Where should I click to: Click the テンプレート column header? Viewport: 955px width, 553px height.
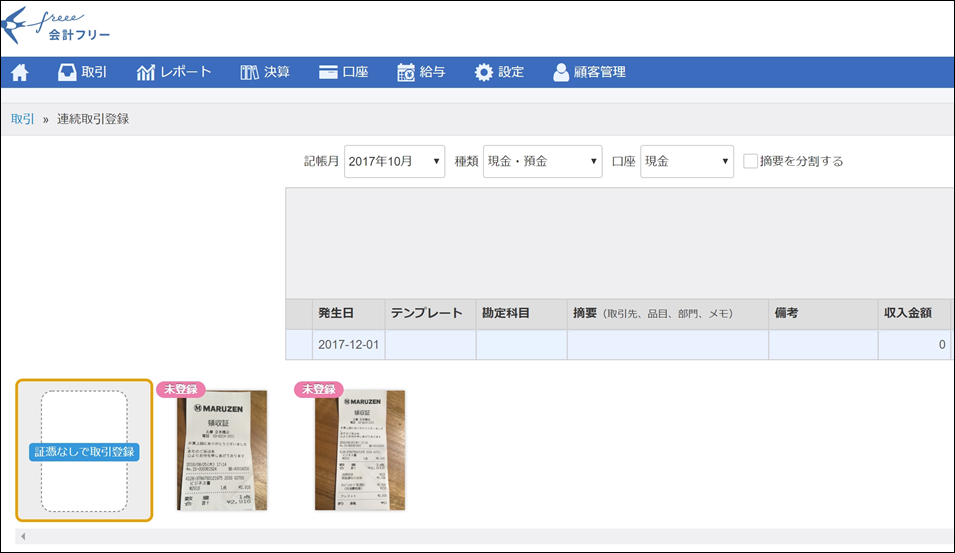coord(431,314)
